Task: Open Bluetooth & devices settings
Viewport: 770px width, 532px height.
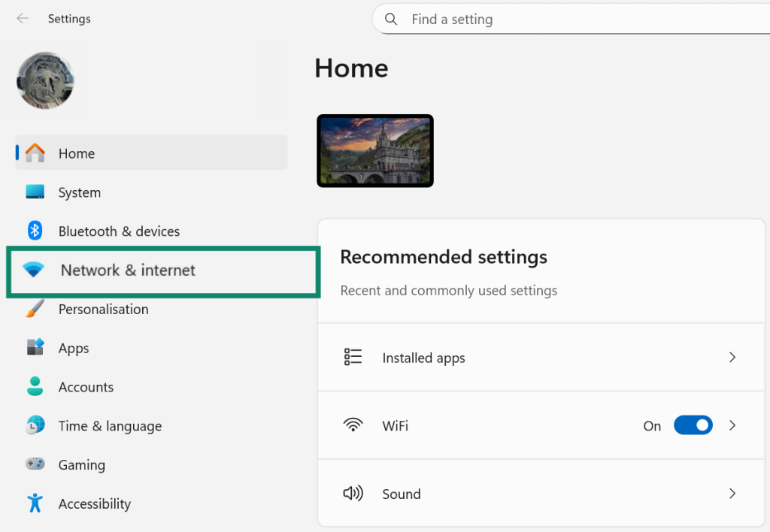Action: (x=118, y=231)
